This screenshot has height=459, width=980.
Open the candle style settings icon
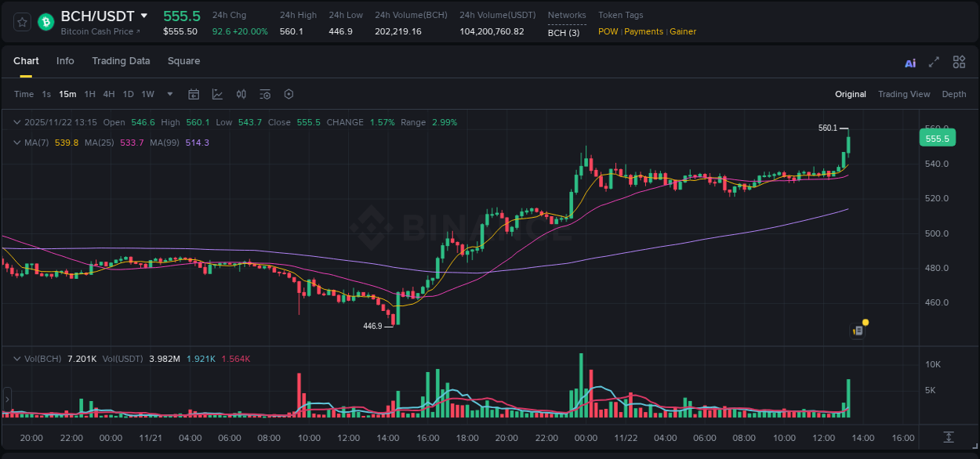coord(241,94)
